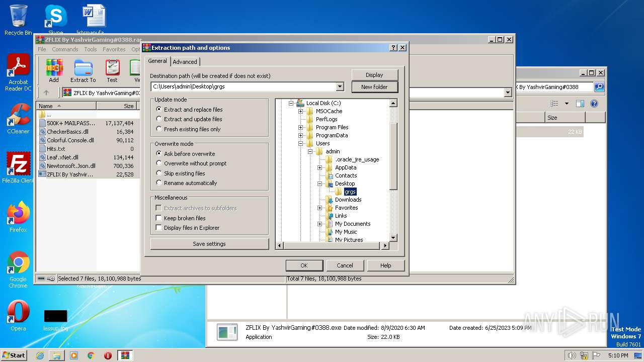Select Extract and update files option

click(x=189, y=119)
